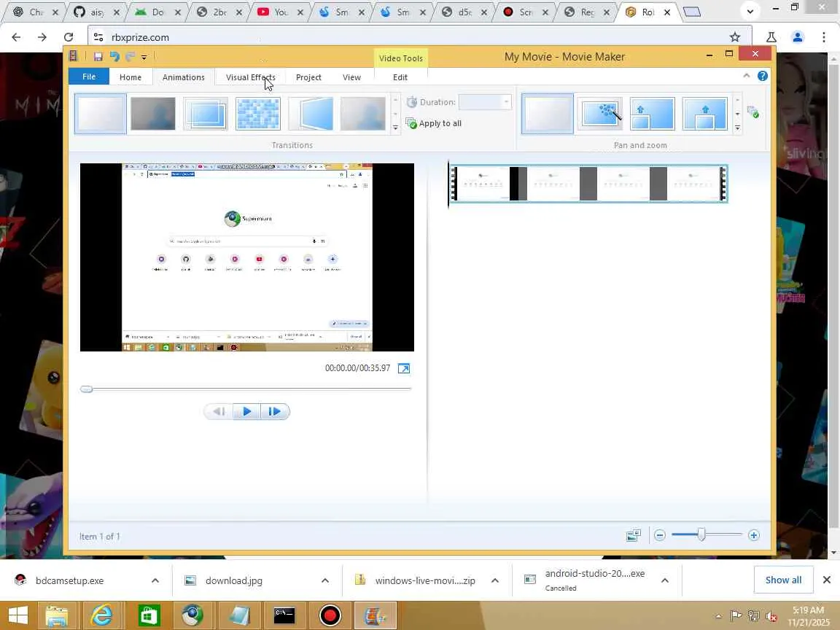This screenshot has height=630, width=840.
Task: Open Movie Maker Help icon
Action: click(762, 76)
